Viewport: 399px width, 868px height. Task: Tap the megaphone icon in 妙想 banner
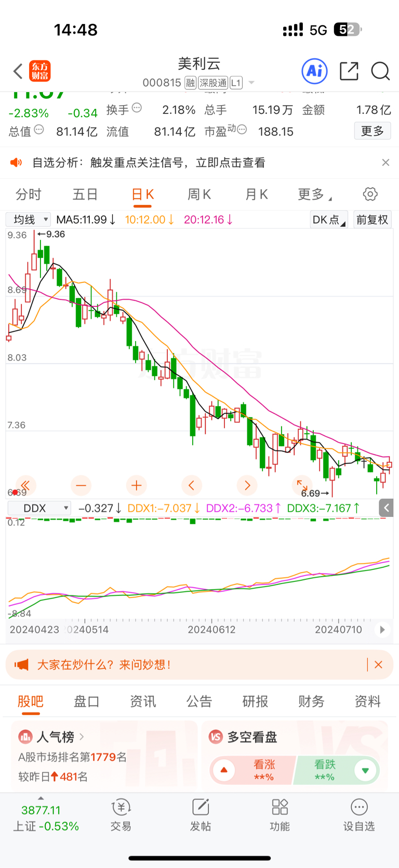pos(21,665)
